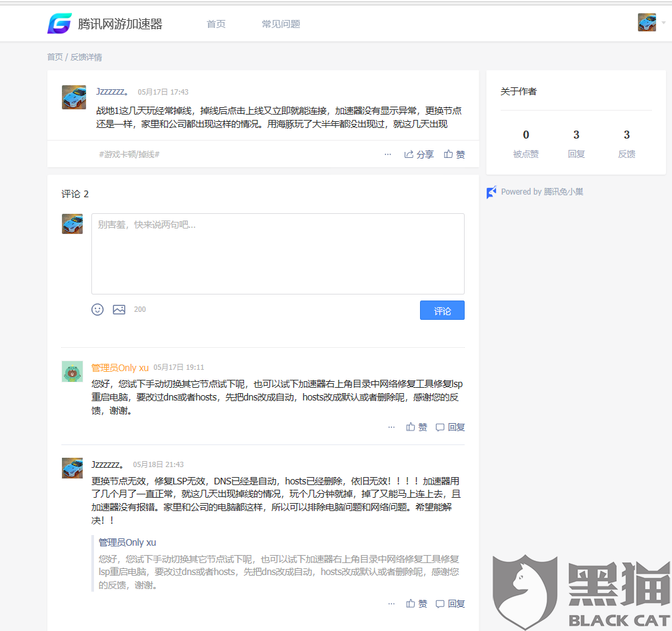The image size is (672, 631).
Task: Toggle like on the bottom quoted comment
Action: pyautogui.click(x=416, y=604)
